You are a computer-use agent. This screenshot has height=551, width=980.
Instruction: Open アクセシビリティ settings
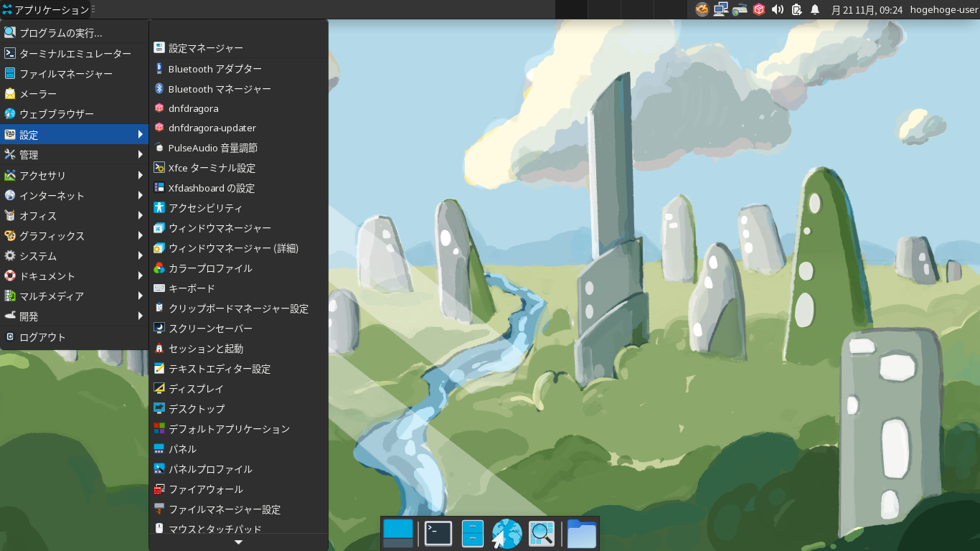point(238,208)
